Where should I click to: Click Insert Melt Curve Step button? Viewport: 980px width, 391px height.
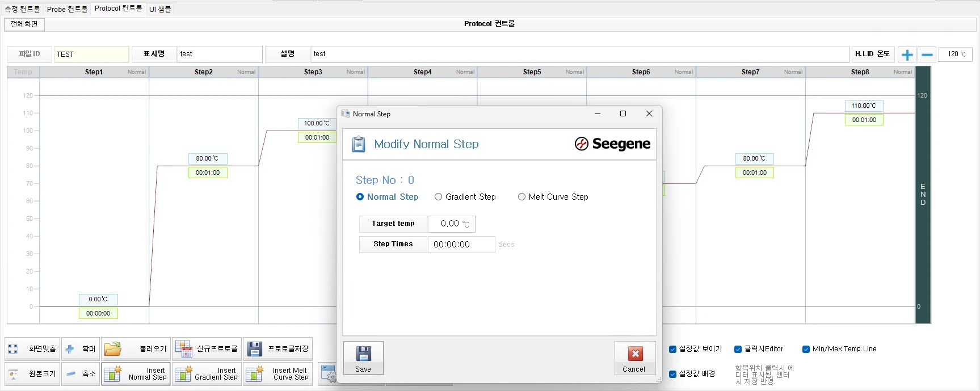(x=278, y=374)
